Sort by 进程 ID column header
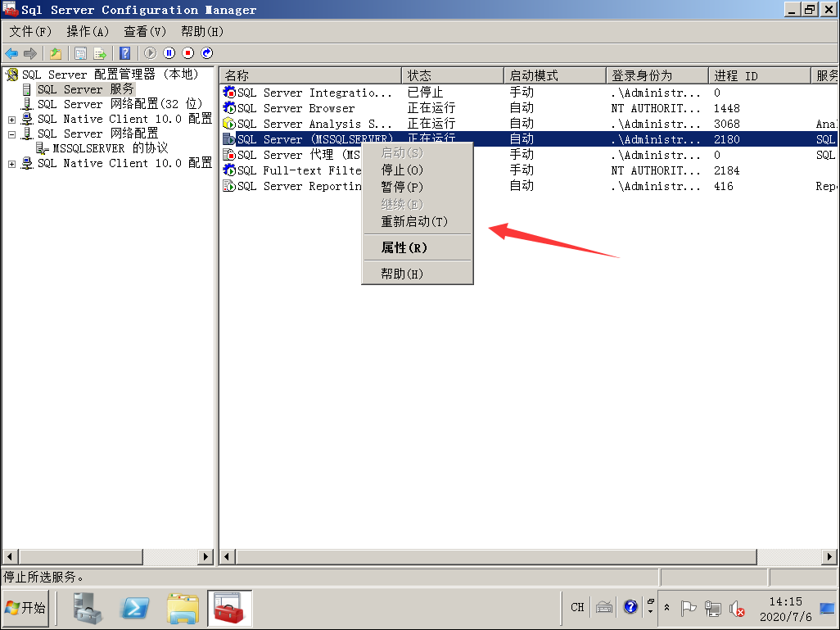Viewport: 840px width, 630px height. point(760,75)
